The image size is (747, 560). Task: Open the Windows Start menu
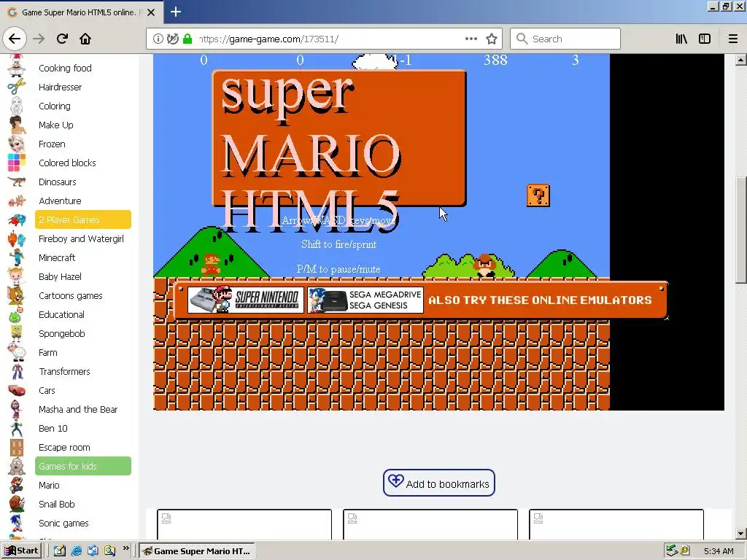point(21,551)
